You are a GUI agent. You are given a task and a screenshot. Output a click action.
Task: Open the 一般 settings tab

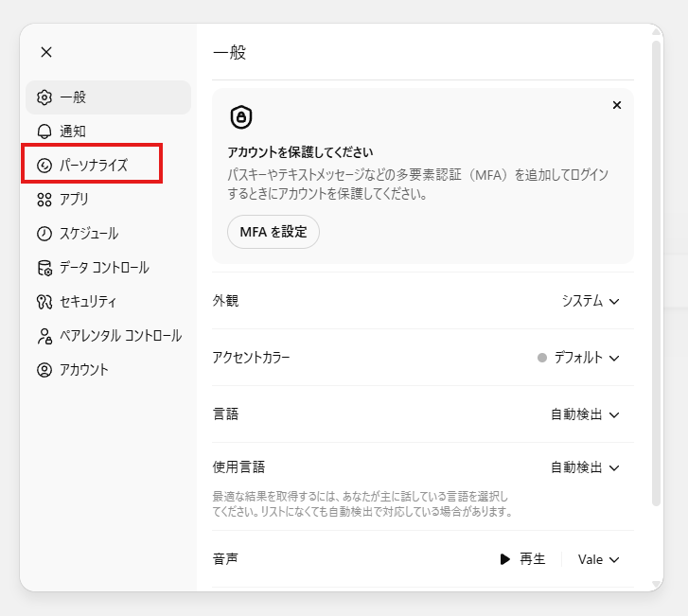pyautogui.click(x=109, y=97)
